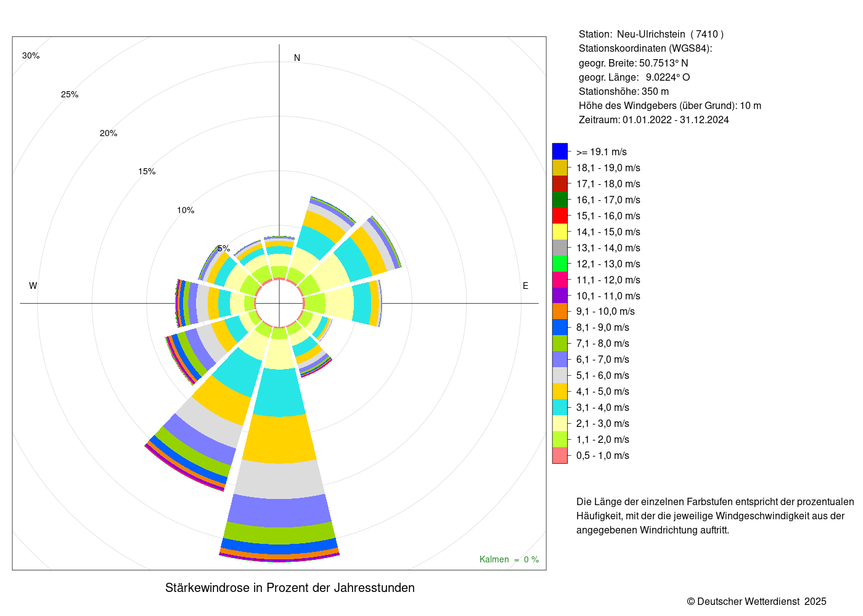Click the >= 19.1 m/s legend label
863x616 pixels.
coord(602,152)
